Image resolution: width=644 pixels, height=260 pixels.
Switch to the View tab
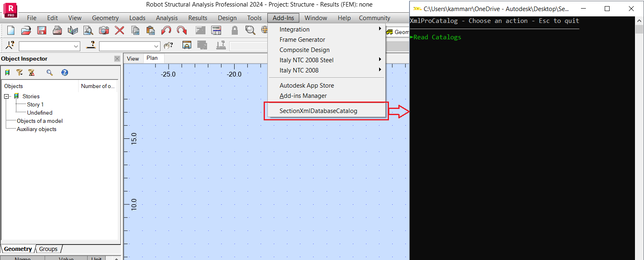pos(133,59)
